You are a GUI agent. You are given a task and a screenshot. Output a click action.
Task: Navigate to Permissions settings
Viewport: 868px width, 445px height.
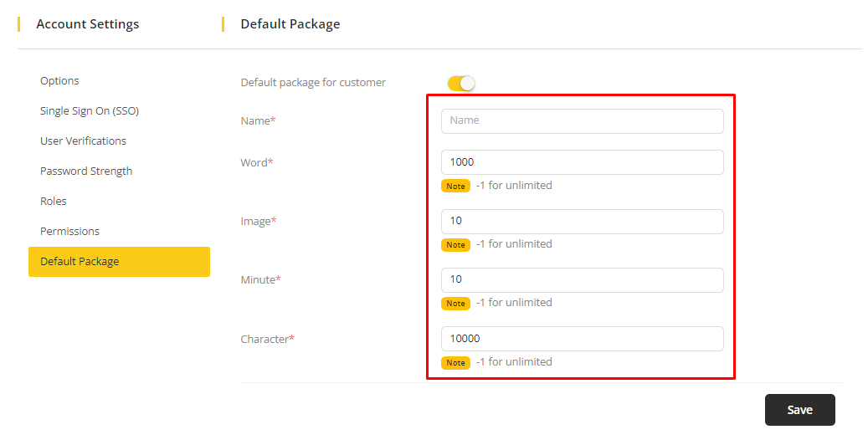pyautogui.click(x=69, y=232)
